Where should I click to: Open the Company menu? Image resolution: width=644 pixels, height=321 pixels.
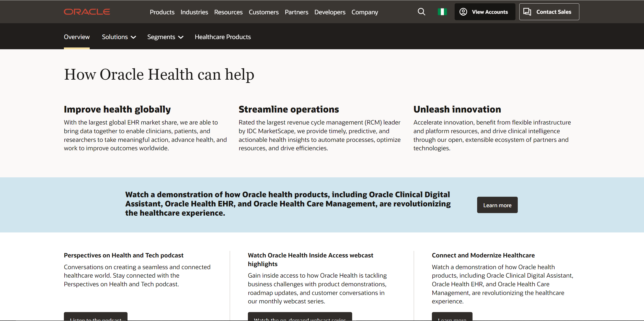[365, 12]
